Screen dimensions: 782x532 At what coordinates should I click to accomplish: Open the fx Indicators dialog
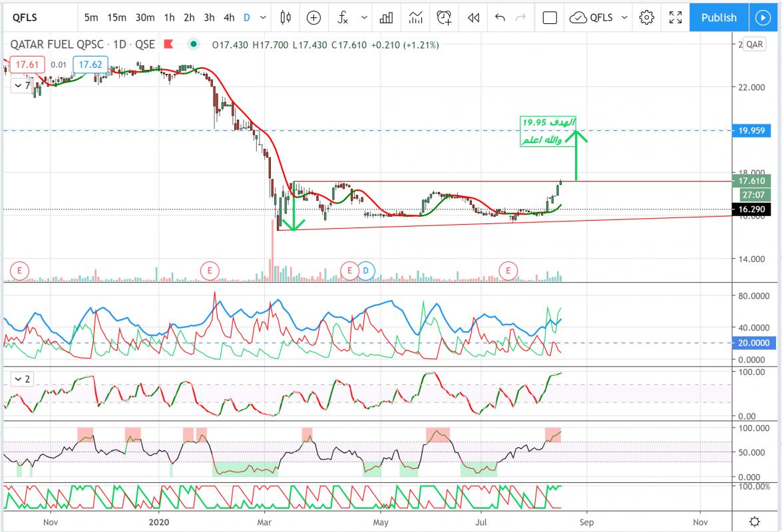click(343, 17)
